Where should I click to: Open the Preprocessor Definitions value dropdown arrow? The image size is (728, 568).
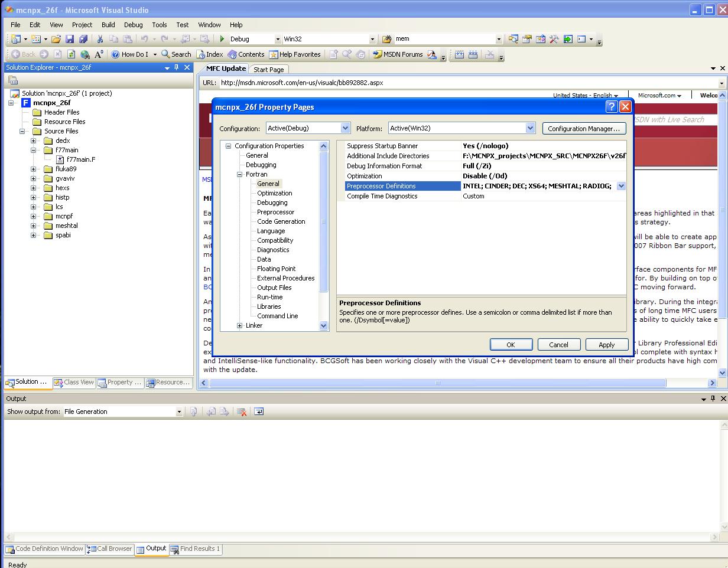point(621,186)
